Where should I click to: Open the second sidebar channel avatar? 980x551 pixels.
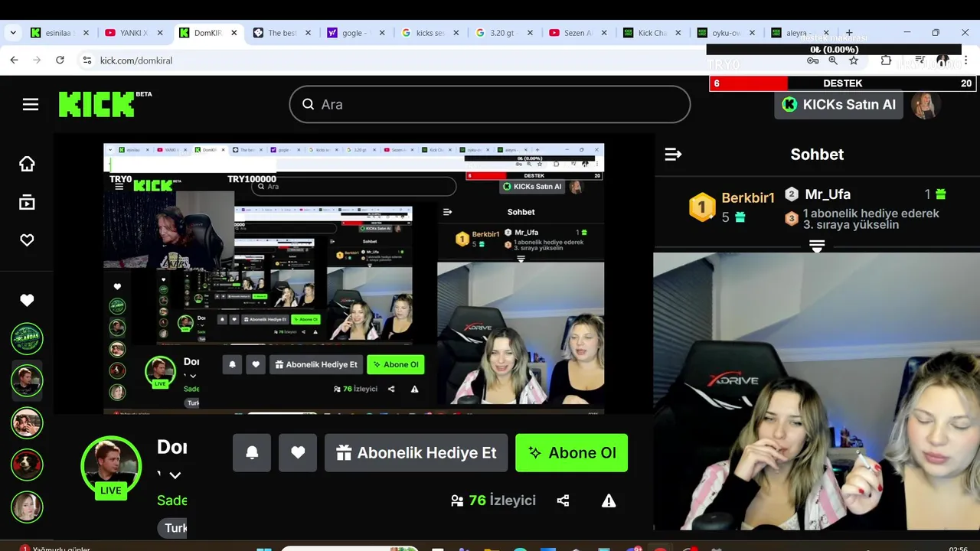(x=27, y=380)
